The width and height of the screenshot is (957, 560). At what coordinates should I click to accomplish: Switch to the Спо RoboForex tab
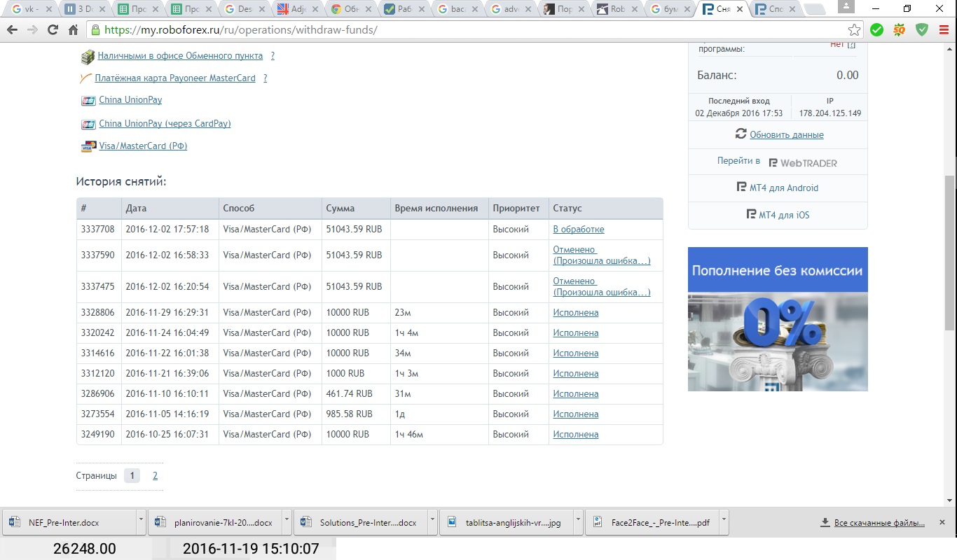775,10
